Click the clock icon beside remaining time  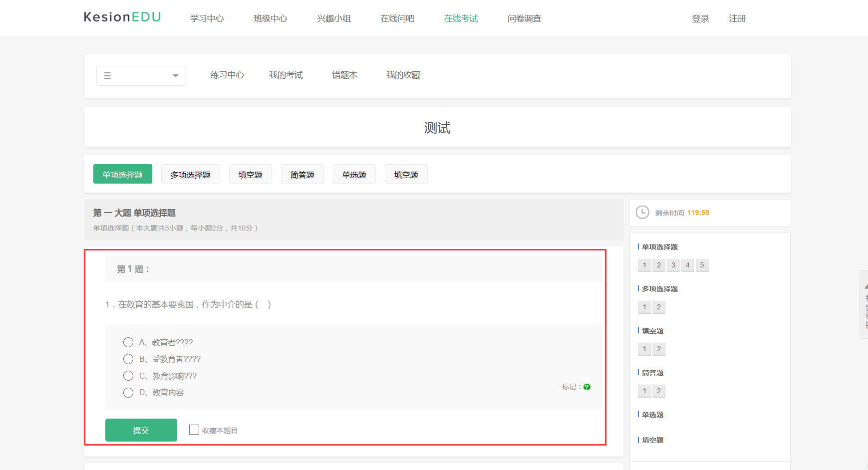(642, 213)
